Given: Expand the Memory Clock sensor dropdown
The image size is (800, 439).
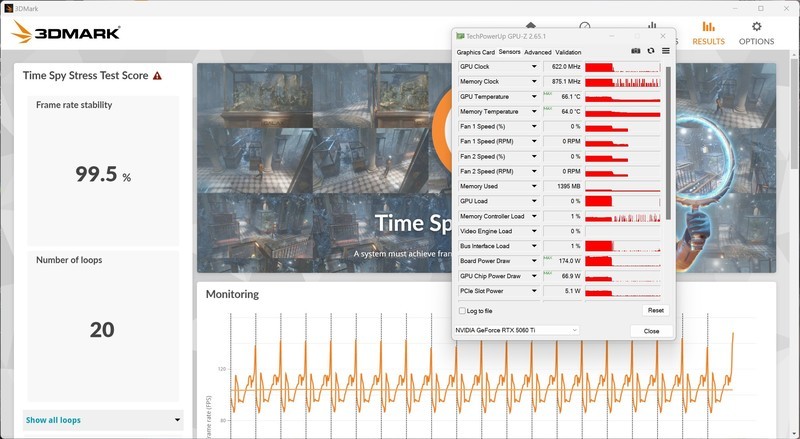Looking at the screenshot, I should 534,82.
